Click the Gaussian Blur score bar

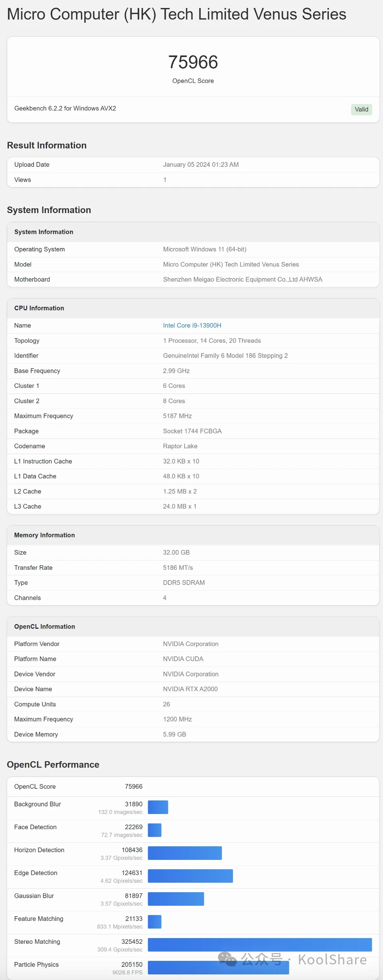(176, 899)
